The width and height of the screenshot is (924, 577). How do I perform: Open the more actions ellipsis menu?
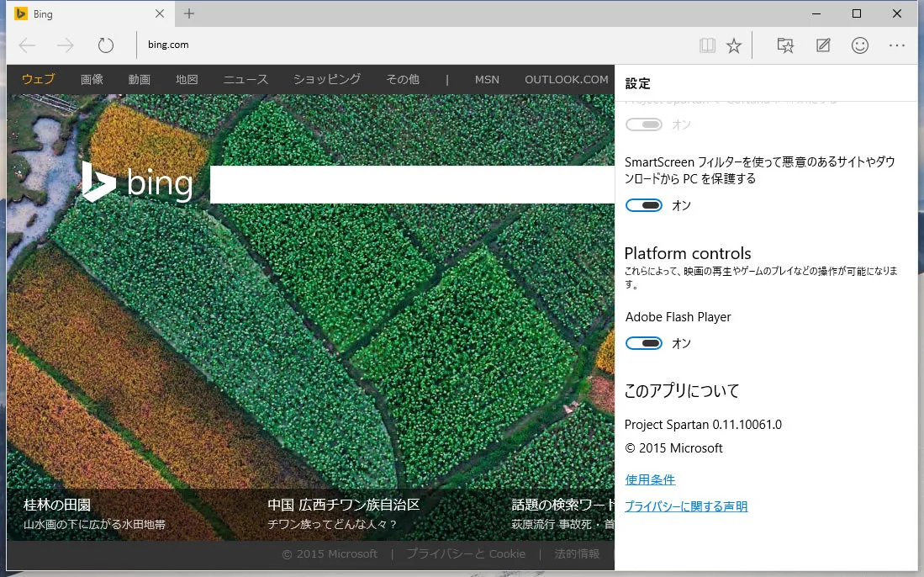coord(897,45)
